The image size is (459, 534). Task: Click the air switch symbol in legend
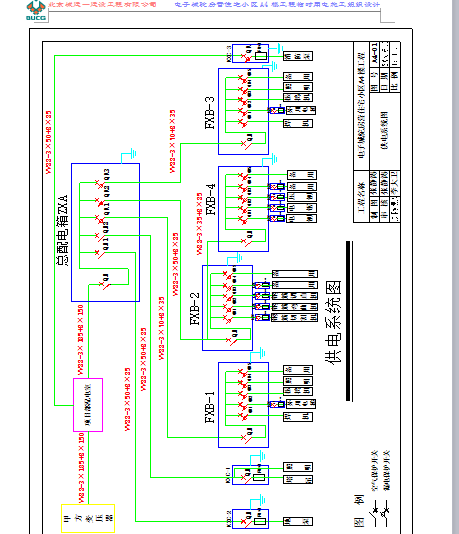pos(374,512)
